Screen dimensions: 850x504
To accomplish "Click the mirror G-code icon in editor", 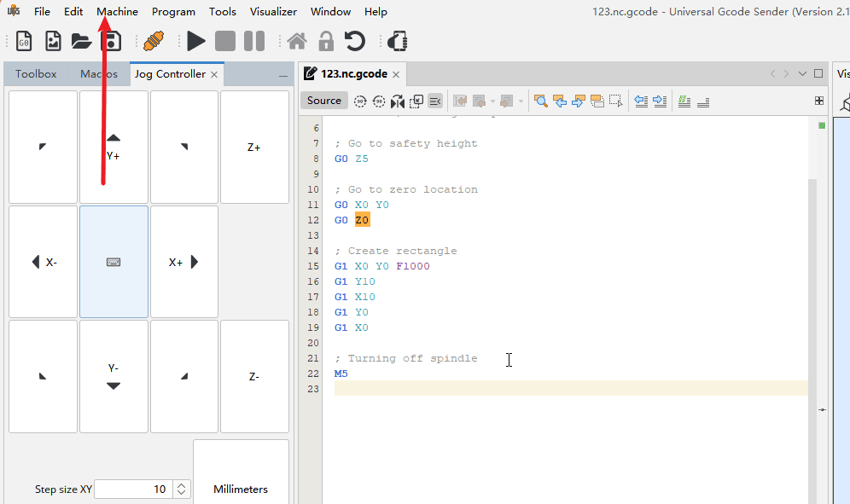I will click(x=397, y=101).
